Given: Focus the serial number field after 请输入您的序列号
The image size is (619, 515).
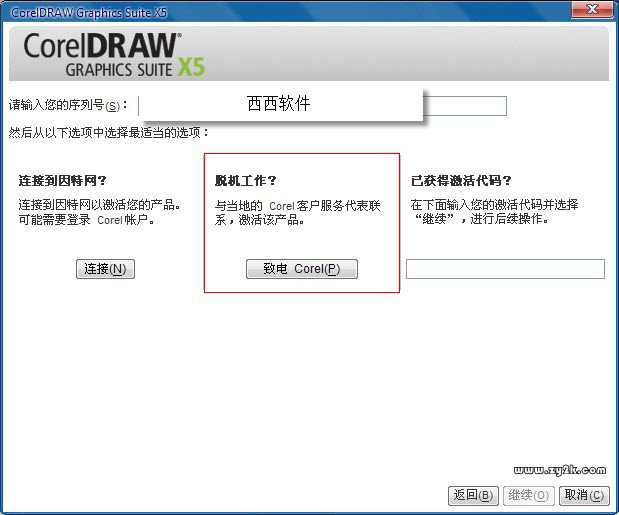Looking at the screenshot, I should (x=322, y=106).
